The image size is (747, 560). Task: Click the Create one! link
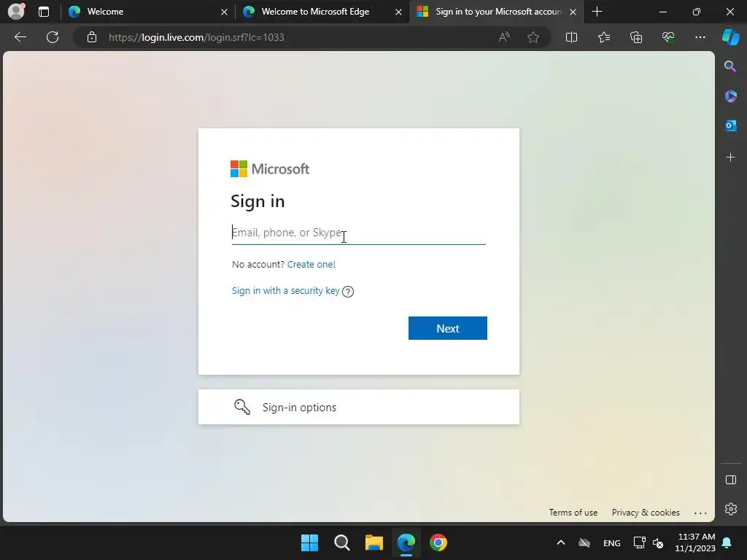point(311,264)
